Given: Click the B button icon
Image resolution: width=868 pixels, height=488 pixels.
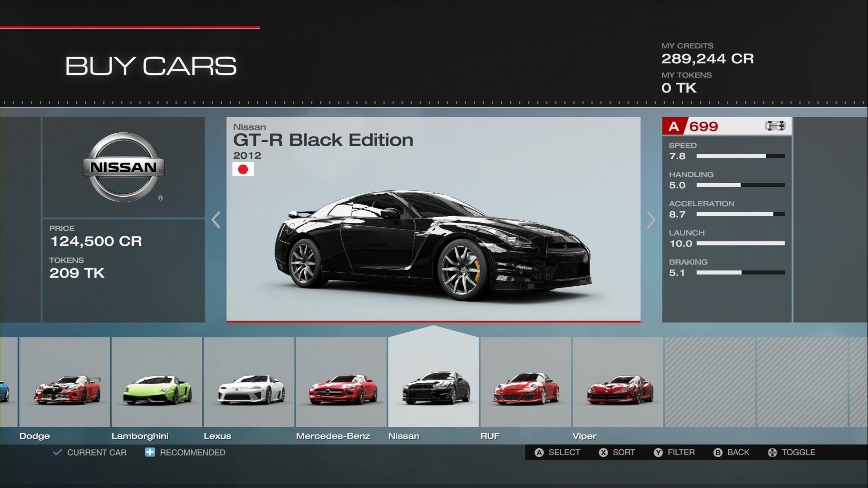Looking at the screenshot, I should tap(718, 453).
